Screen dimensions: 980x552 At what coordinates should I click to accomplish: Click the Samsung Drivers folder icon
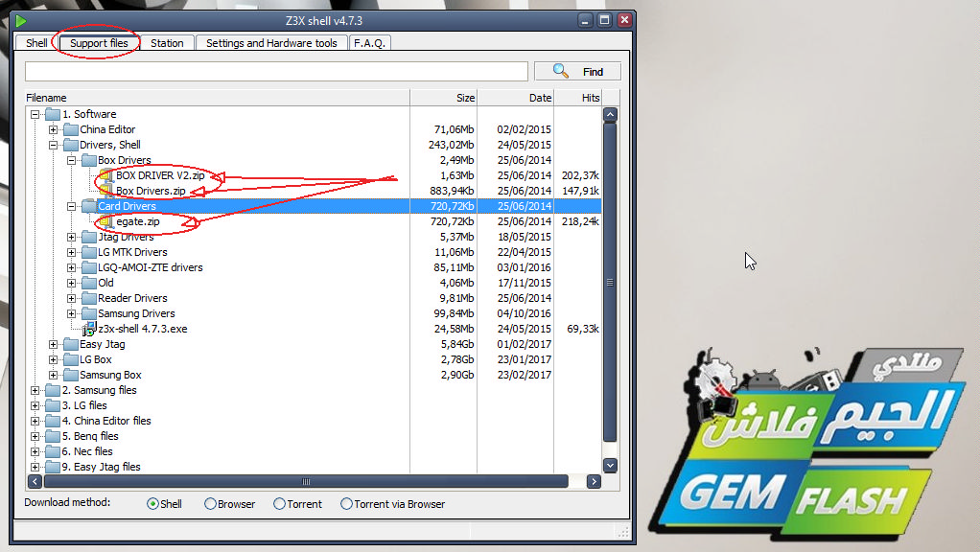tap(89, 313)
